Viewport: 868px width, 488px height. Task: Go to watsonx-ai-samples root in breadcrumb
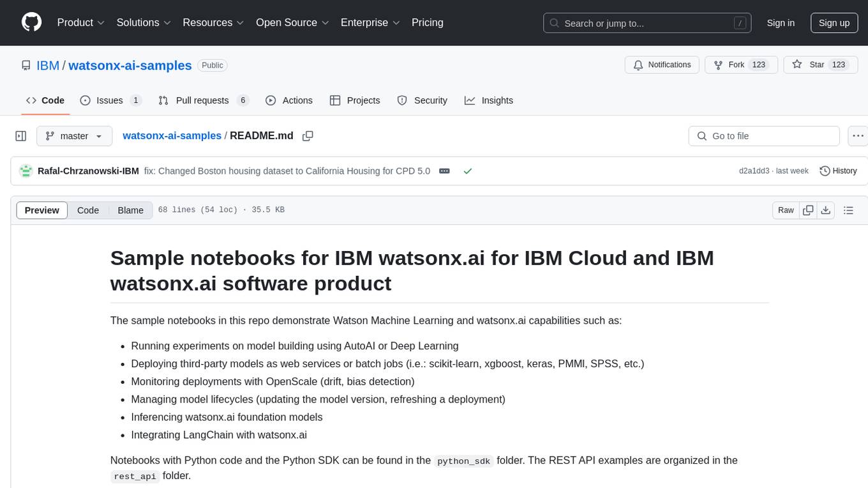click(172, 135)
